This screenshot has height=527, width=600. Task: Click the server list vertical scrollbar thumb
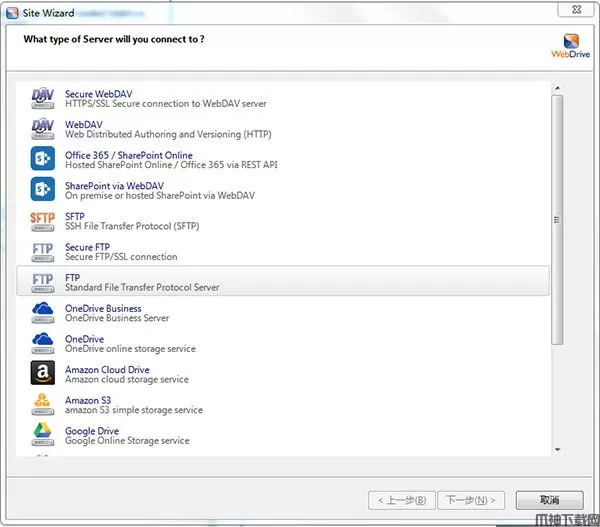click(557, 220)
